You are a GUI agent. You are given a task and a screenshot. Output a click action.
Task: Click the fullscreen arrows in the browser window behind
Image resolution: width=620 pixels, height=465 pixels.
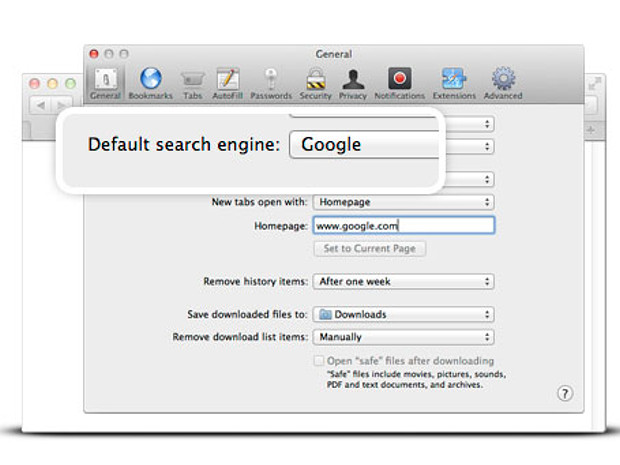594,83
